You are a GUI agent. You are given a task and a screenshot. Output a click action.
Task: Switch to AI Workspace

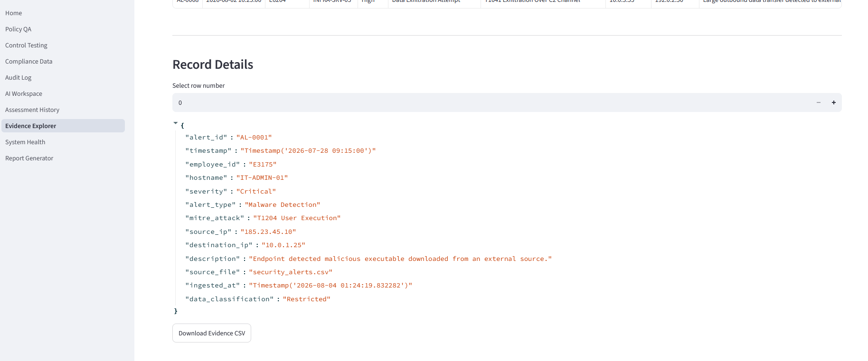click(x=24, y=93)
